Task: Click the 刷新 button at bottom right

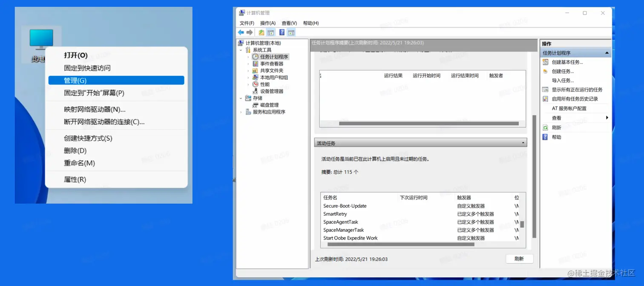Action: click(520, 259)
